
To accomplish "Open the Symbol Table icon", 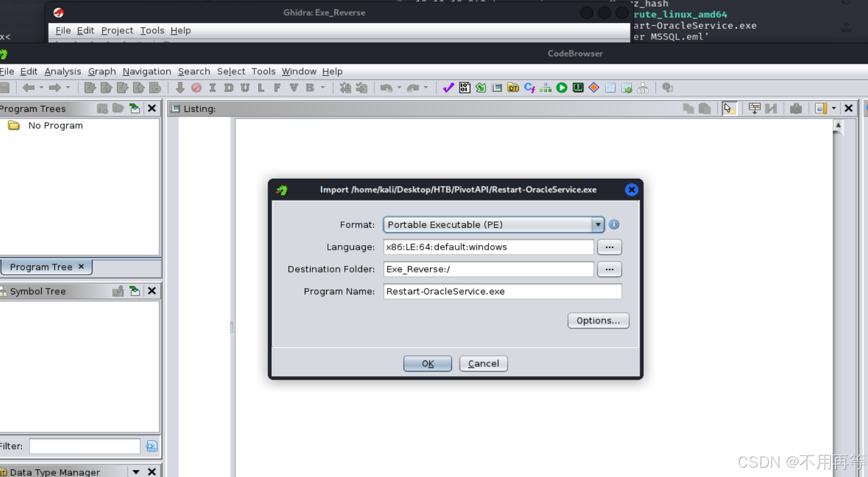I will [610, 88].
